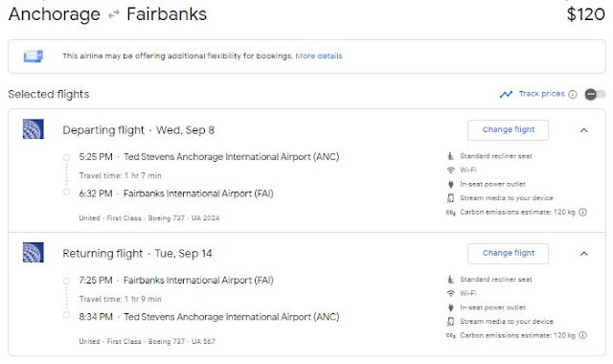Open info icon beside departing carbon emissions estimate
Screen dimensions: 613x364
[x=583, y=213]
